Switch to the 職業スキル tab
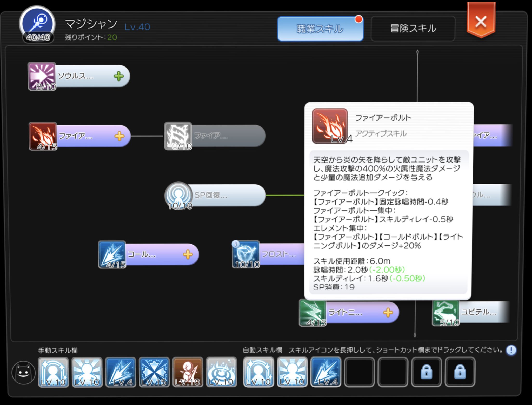The height and width of the screenshot is (405, 532). (321, 28)
